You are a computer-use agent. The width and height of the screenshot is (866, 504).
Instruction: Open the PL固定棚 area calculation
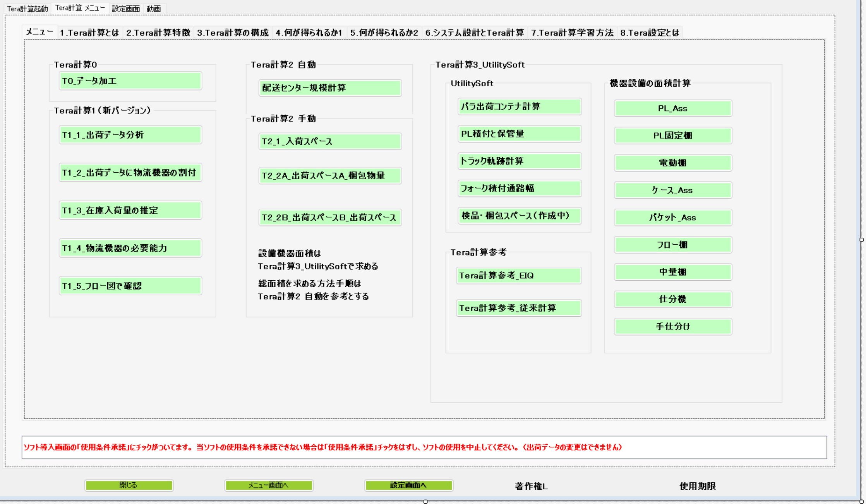tap(673, 135)
